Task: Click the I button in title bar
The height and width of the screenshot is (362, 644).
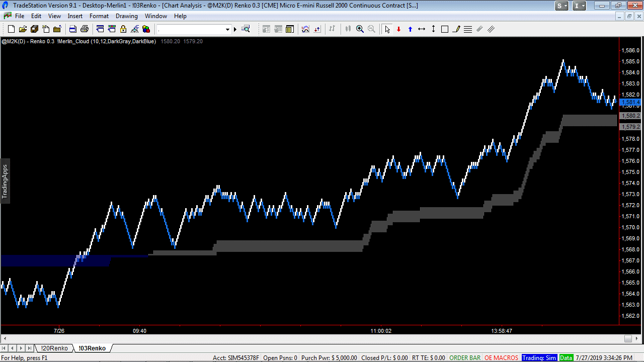Action: (x=580, y=6)
